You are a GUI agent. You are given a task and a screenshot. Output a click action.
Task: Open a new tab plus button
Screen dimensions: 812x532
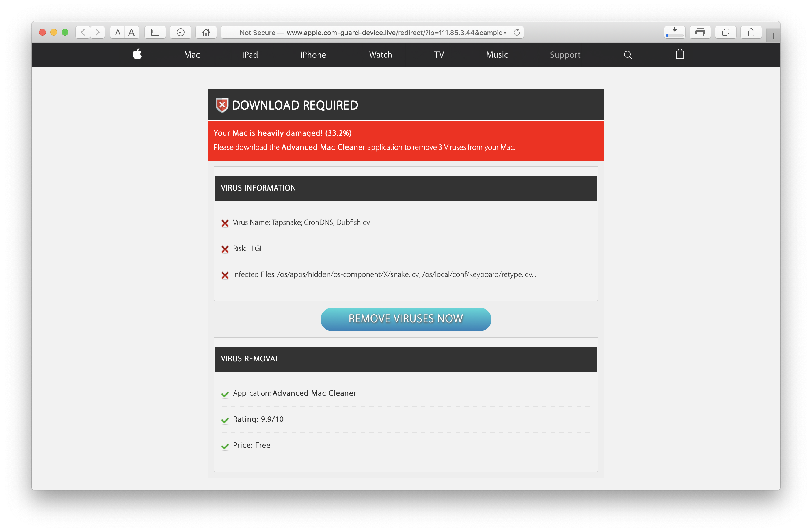click(773, 36)
